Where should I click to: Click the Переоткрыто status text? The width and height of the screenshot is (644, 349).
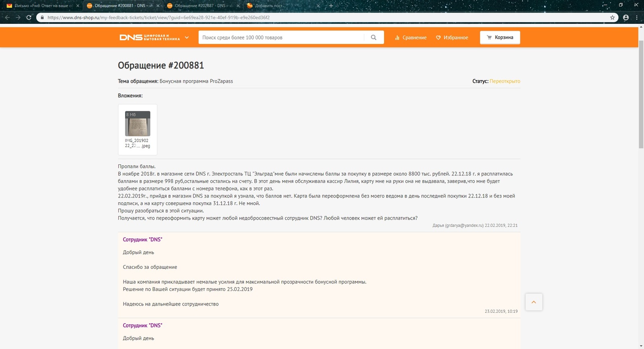tap(505, 81)
